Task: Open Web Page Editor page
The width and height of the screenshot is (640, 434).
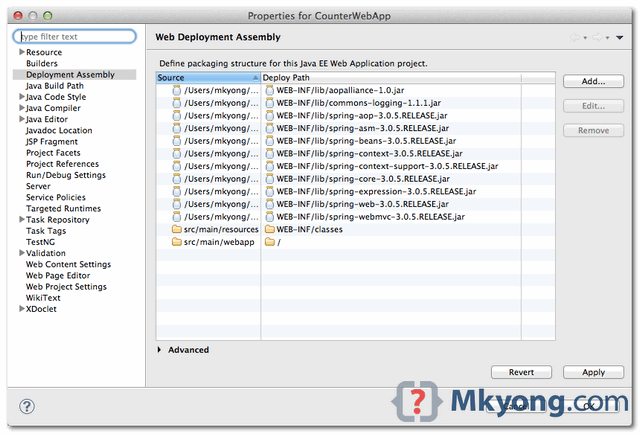Action: coord(58,276)
